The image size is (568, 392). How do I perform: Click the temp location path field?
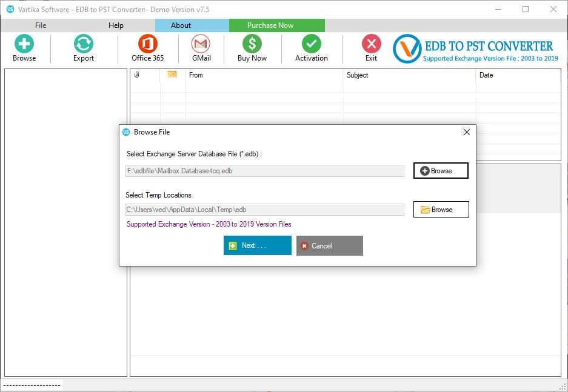(x=265, y=210)
